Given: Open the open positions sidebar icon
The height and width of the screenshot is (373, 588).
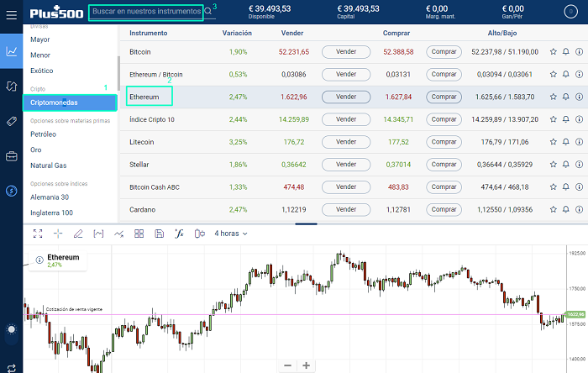Looking at the screenshot, I should coord(11,87).
